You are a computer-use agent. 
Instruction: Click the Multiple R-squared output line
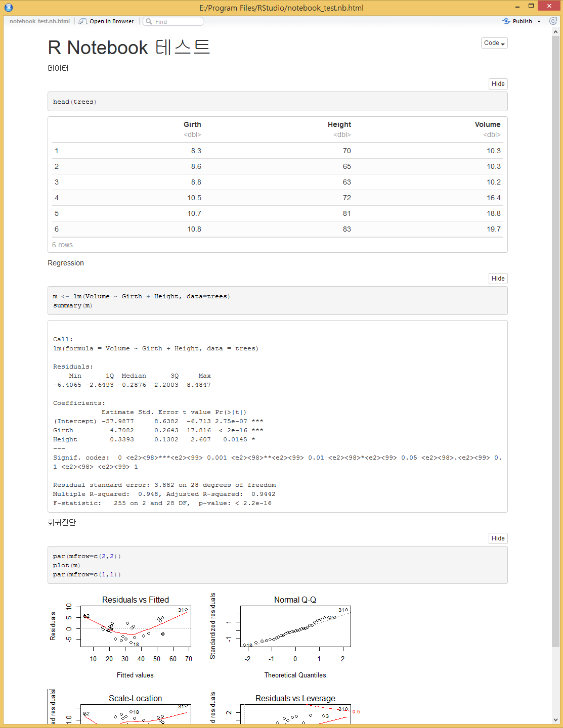pos(164,494)
